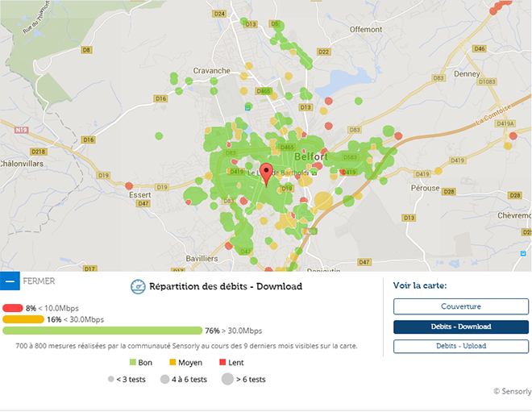Click the © Sensorly credit
This screenshot has width=532, height=412.
(x=513, y=391)
